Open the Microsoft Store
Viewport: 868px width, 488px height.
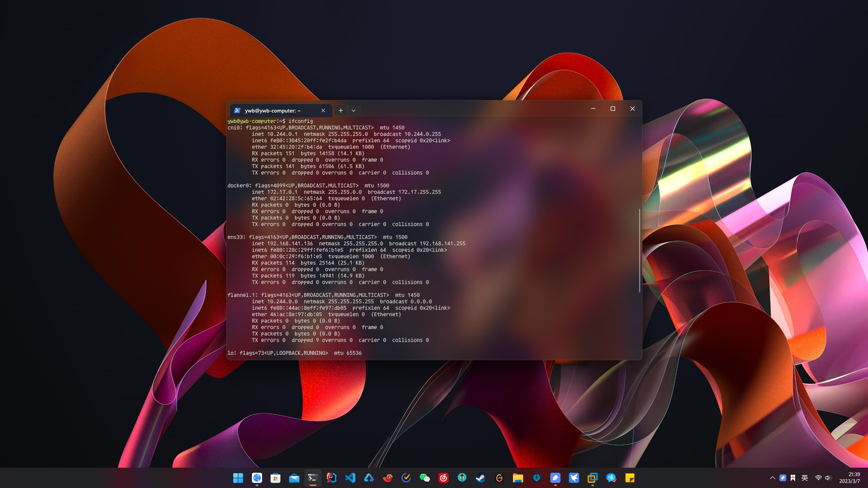pos(275,478)
